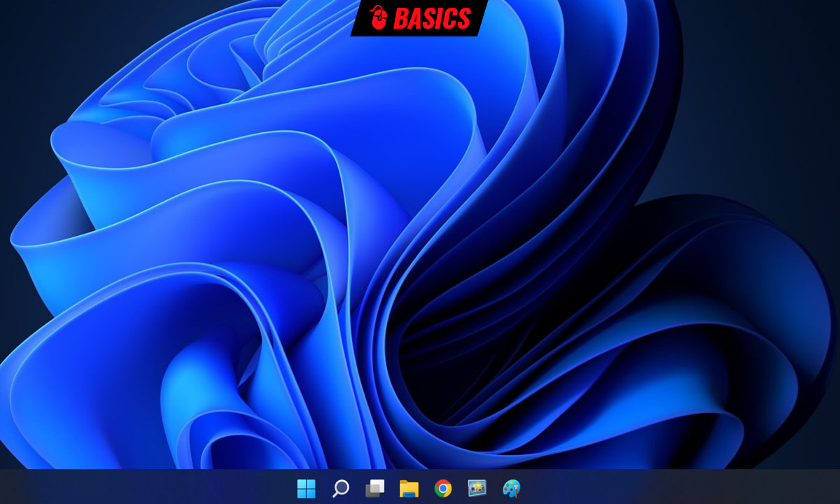Click the blue Windows logo icon

pyautogui.click(x=306, y=488)
